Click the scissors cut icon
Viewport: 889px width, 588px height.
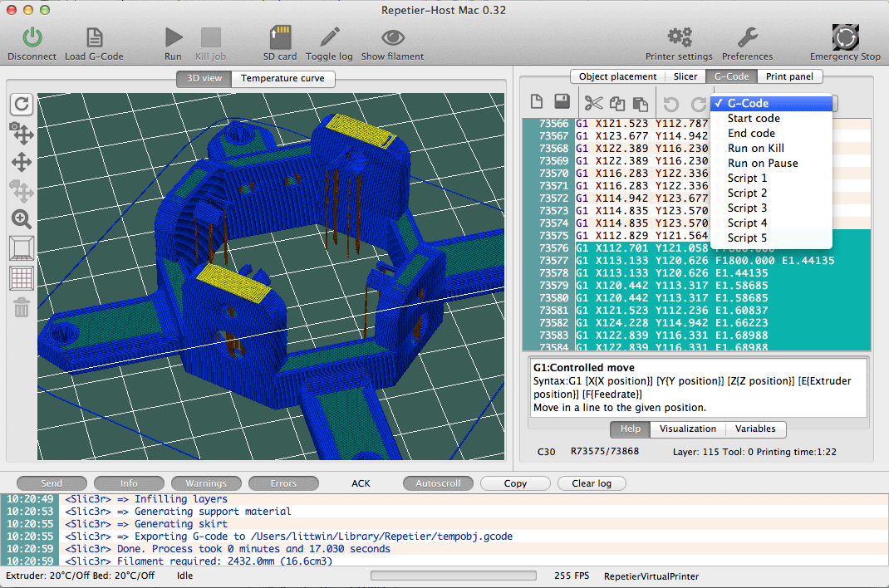pyautogui.click(x=592, y=103)
